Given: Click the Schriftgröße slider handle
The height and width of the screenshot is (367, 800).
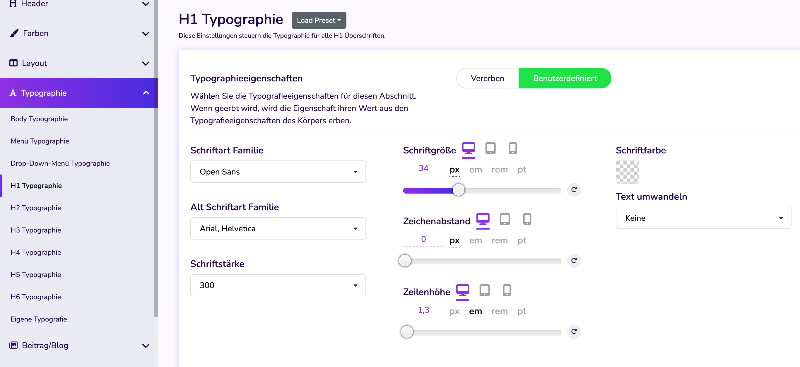Looking at the screenshot, I should click(x=459, y=190).
